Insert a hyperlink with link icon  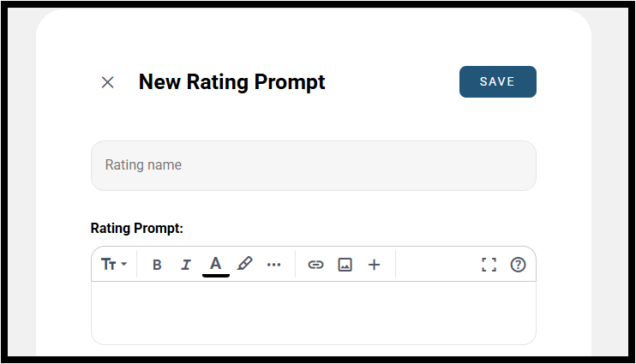(x=315, y=265)
